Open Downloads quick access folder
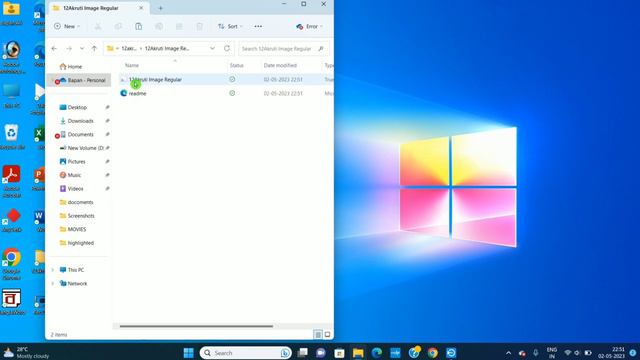Image resolution: width=640 pixels, height=360 pixels. pos(80,121)
